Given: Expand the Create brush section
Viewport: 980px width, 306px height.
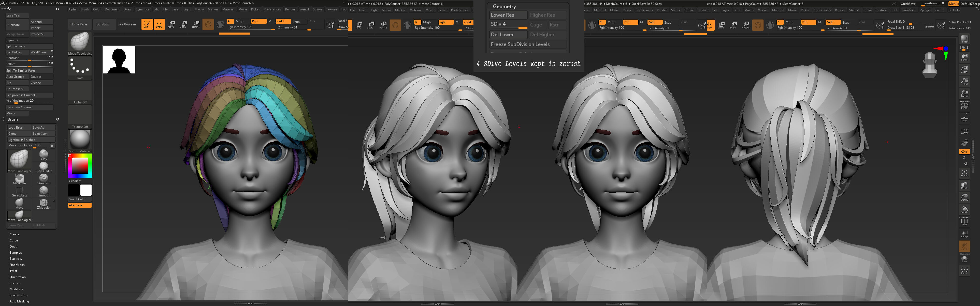Looking at the screenshot, I should (x=15, y=235).
